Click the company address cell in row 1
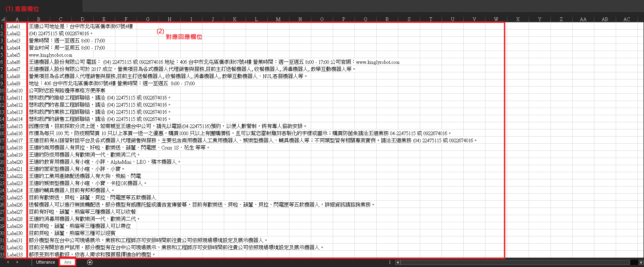 point(81,26)
